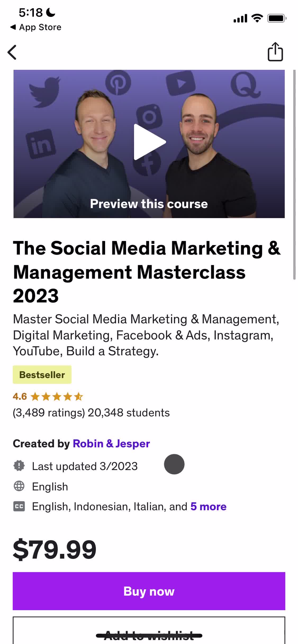Image resolution: width=298 pixels, height=644 pixels.
Task: Go back using the left chevron arrow
Action: [12, 52]
